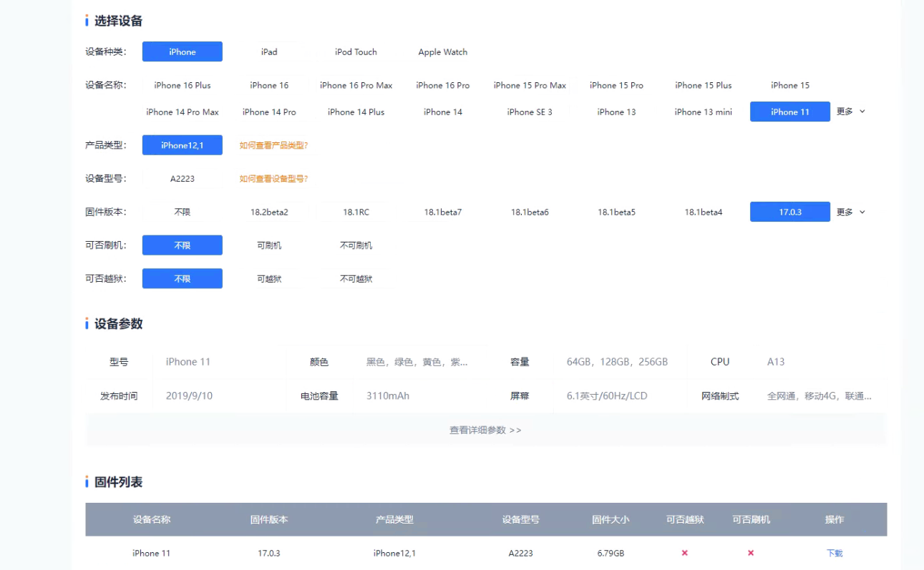Click jailbreak red X in firmware row
Image resolution: width=924 pixels, height=570 pixels.
click(685, 553)
